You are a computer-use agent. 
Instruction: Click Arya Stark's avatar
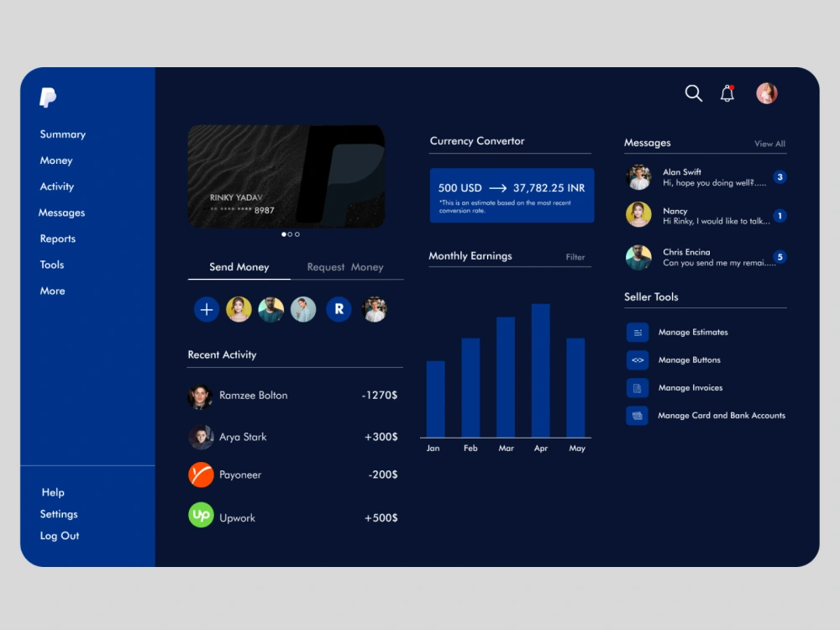[201, 437]
